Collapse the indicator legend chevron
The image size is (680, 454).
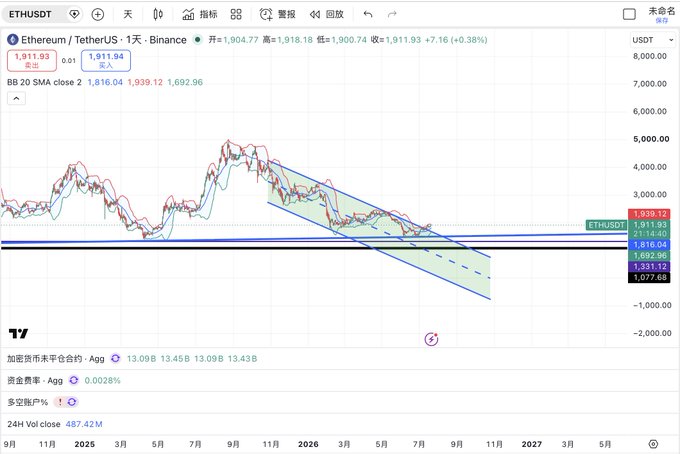[16, 98]
